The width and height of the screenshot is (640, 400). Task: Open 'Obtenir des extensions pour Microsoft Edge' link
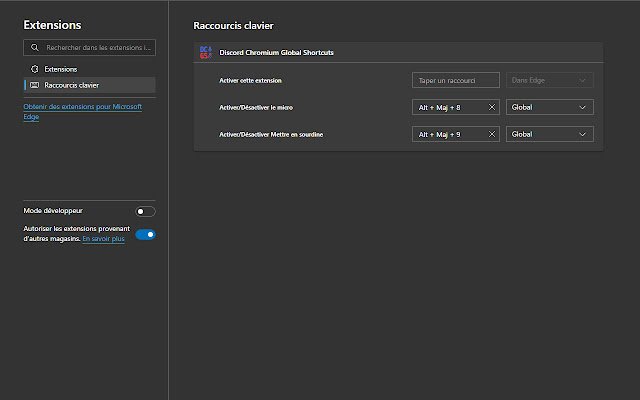(x=82, y=111)
